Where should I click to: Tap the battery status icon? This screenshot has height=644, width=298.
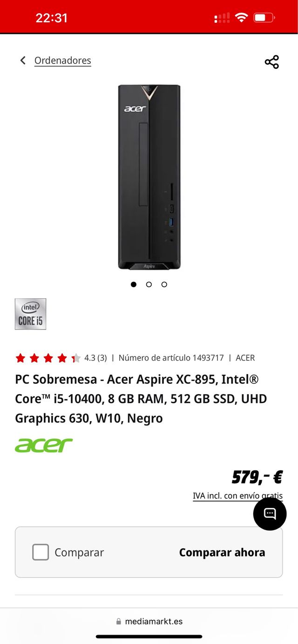[x=264, y=18]
